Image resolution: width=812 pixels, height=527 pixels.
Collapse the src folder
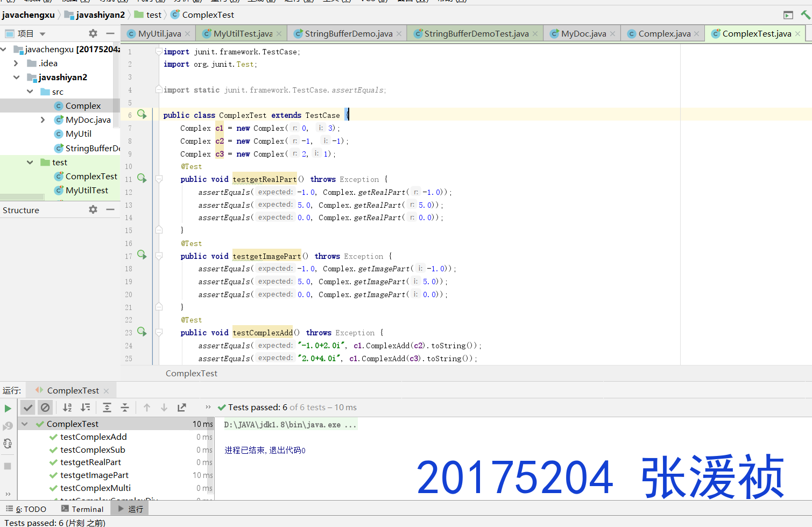[x=30, y=92]
